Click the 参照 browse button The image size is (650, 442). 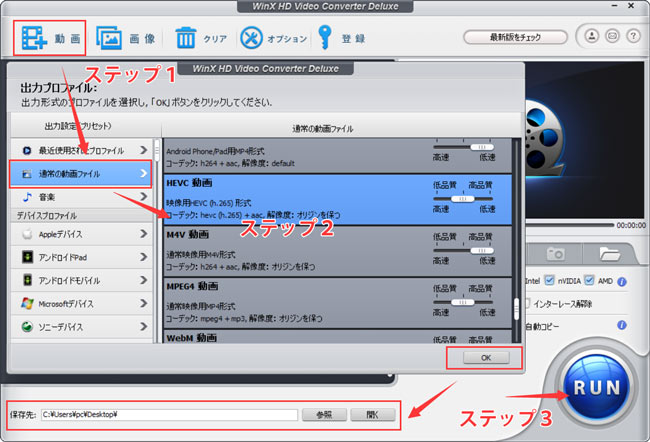tap(324, 414)
